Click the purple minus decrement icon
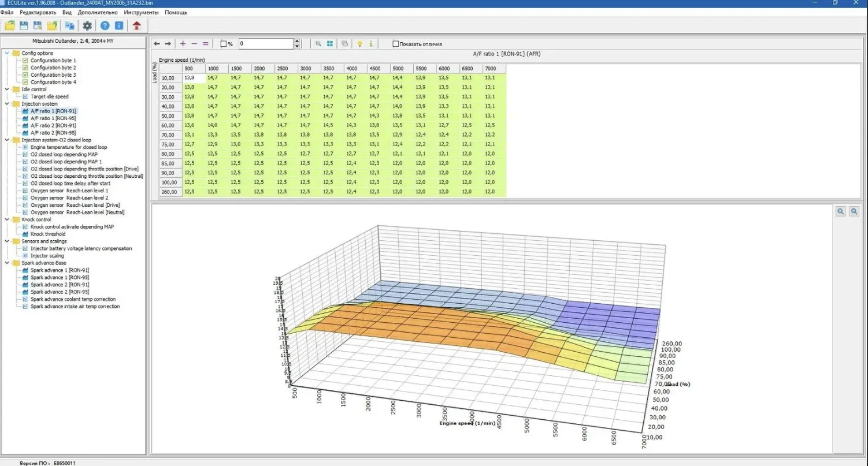The height and width of the screenshot is (466, 868). [x=194, y=44]
